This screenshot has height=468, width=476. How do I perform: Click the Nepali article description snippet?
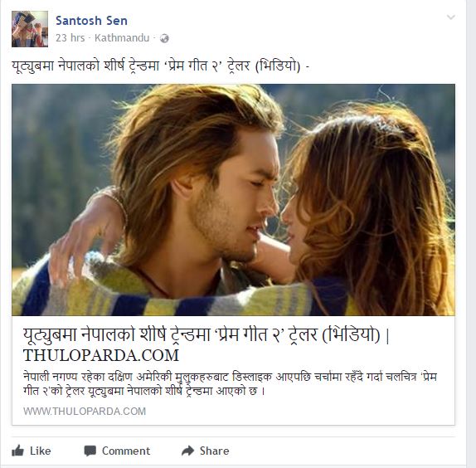[230, 383]
